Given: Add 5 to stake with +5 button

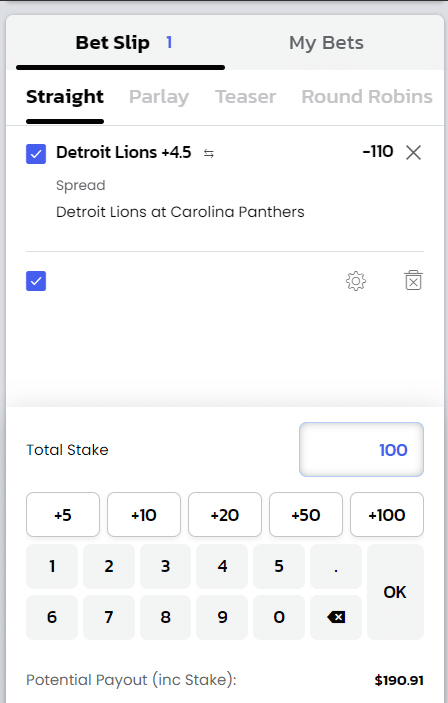Looking at the screenshot, I should pos(63,515).
